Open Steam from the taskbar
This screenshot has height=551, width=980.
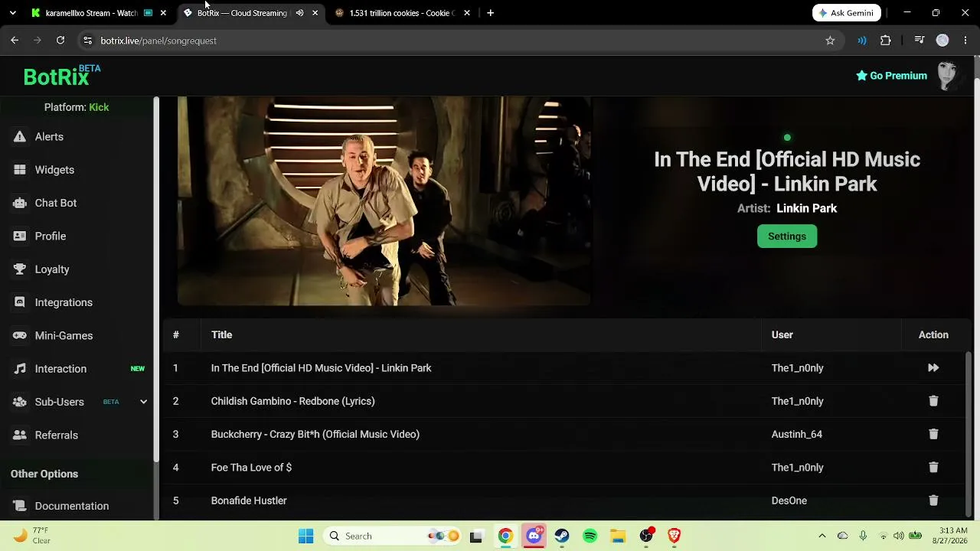(562, 536)
